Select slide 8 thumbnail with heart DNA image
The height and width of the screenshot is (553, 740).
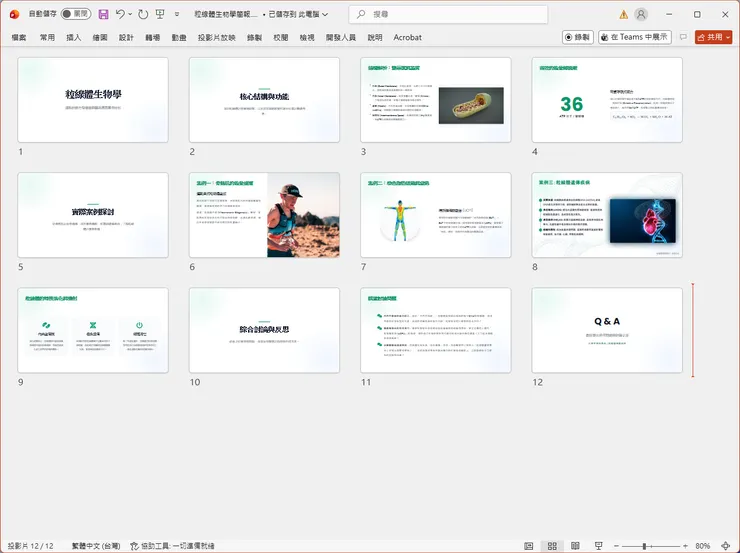(x=607, y=215)
